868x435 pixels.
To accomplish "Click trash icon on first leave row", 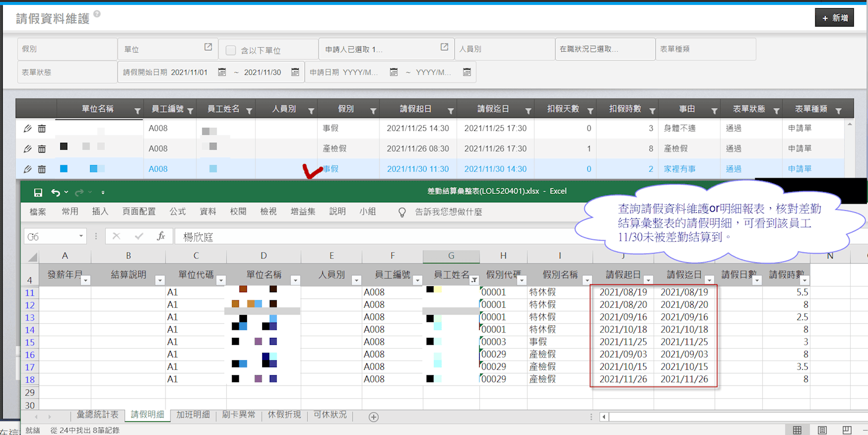I will pos(42,129).
